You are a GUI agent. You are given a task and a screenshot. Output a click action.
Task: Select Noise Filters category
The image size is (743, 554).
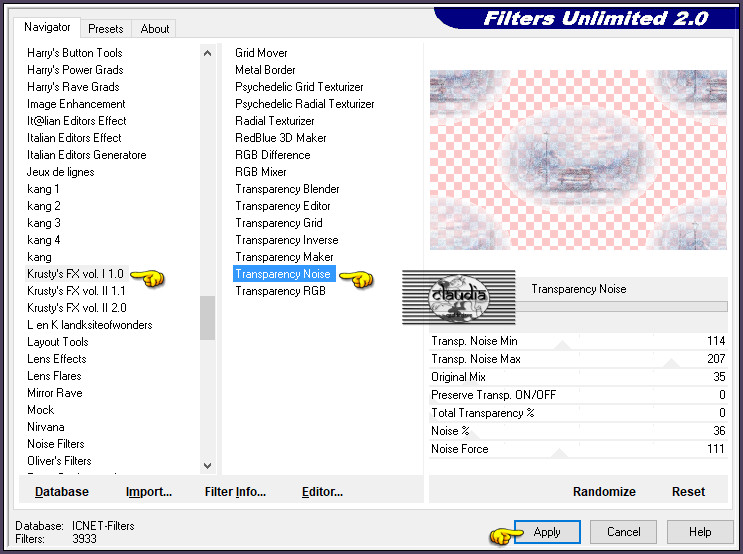pos(56,444)
